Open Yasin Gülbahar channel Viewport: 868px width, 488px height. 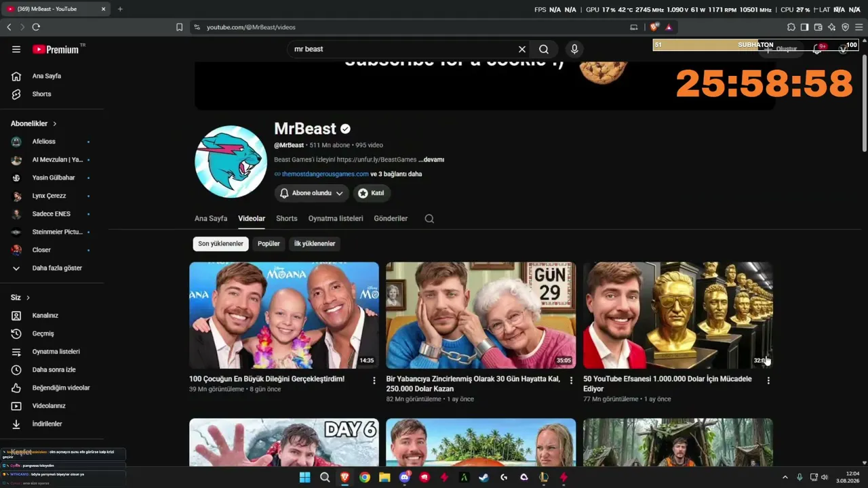click(x=53, y=178)
